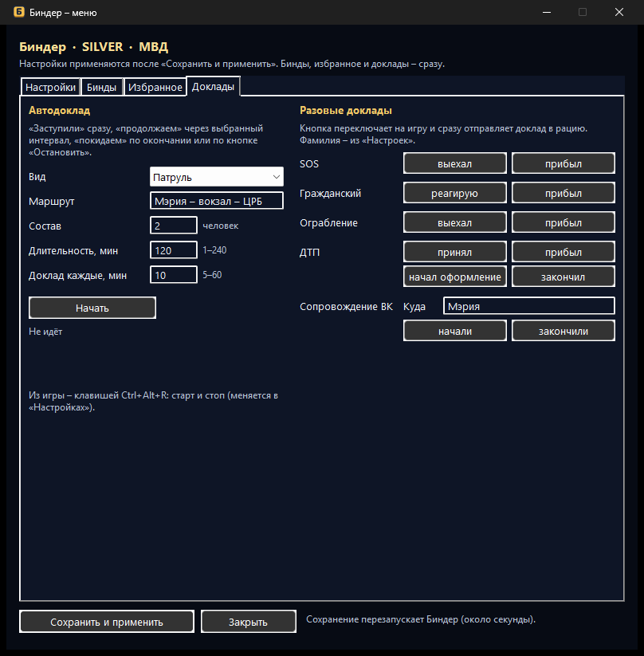Click the Автодоклад section heading

click(x=60, y=111)
